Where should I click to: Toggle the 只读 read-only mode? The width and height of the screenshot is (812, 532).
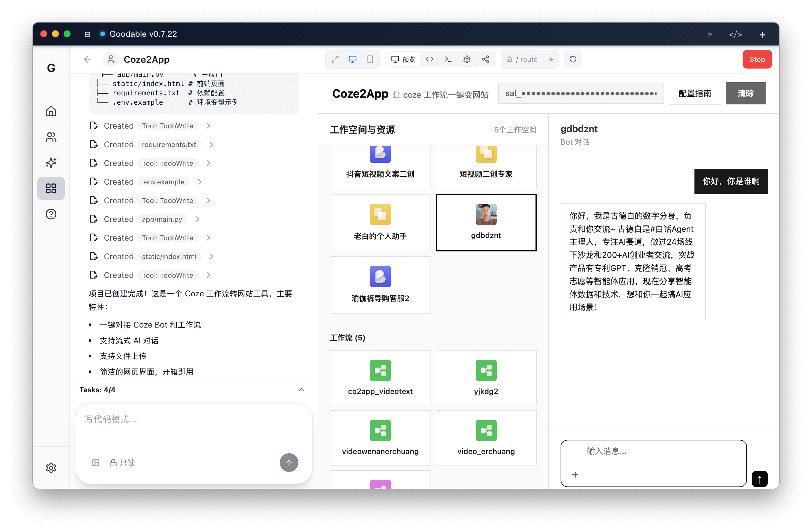pos(122,463)
